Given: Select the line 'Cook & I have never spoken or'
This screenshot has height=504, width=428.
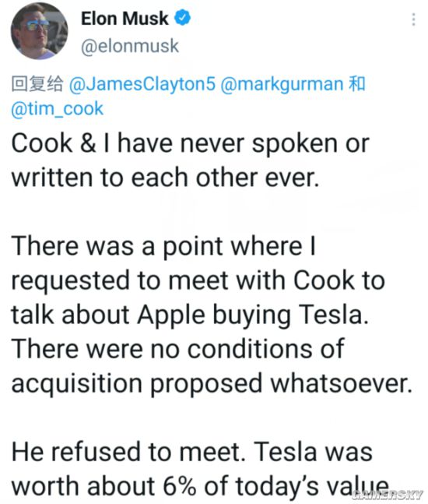Looking at the screenshot, I should (x=191, y=143).
